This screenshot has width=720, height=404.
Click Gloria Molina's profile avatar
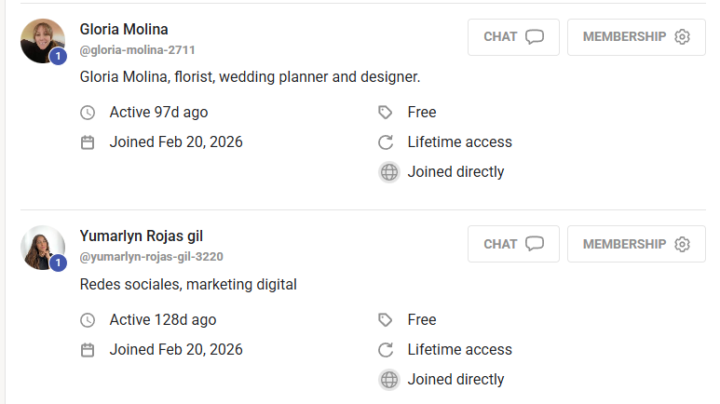(43, 41)
